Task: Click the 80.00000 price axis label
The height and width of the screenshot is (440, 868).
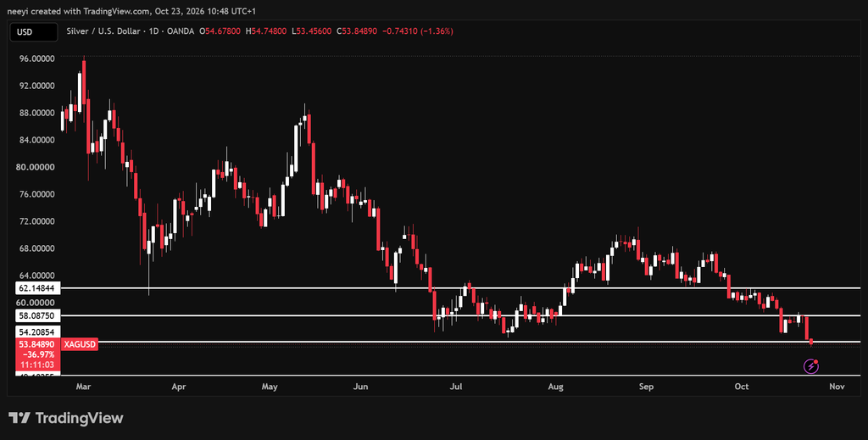Action: (36, 167)
